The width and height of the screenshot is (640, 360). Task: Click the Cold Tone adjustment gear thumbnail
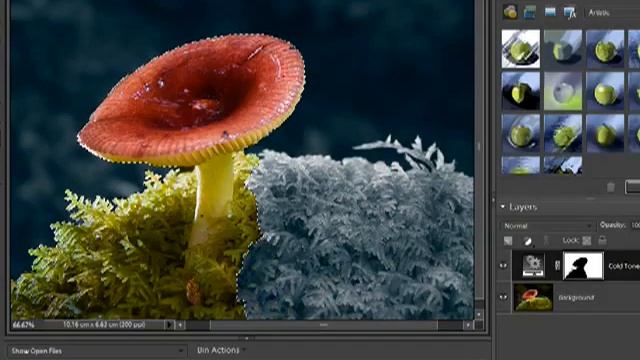533,266
